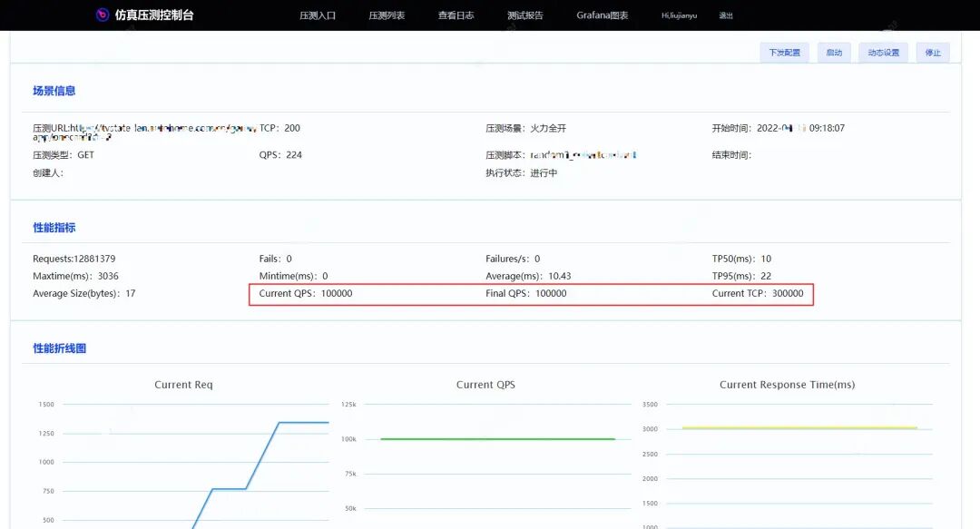Click the Current Response Time(ms) chart title
Viewport: 980px width, 529px height.
coord(787,385)
